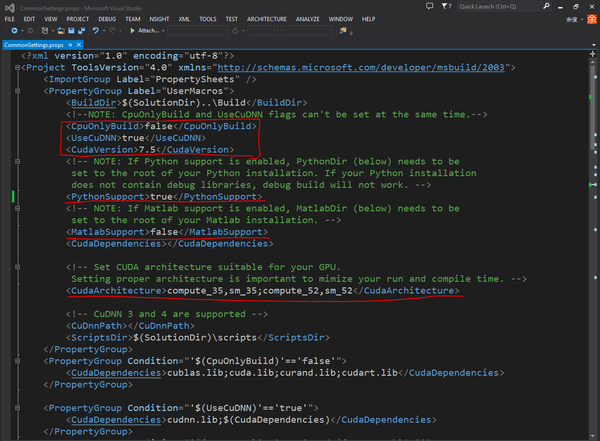
Task: Click the Undo arrow icon
Action: 95,31
